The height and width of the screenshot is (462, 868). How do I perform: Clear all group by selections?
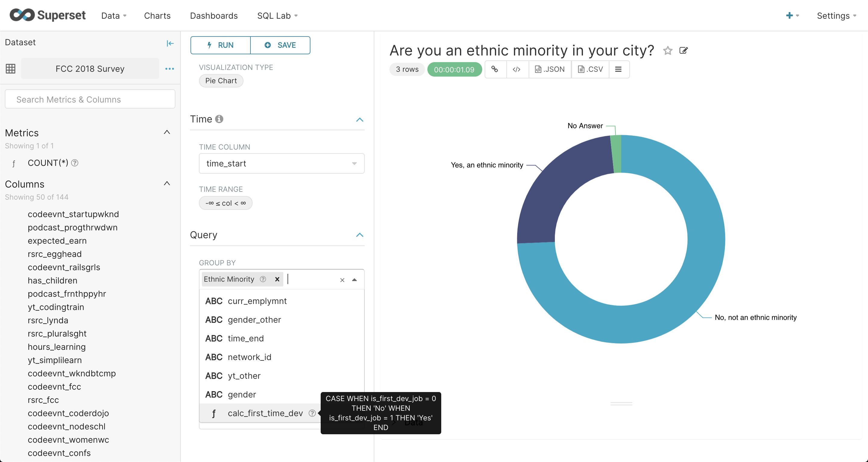point(342,280)
